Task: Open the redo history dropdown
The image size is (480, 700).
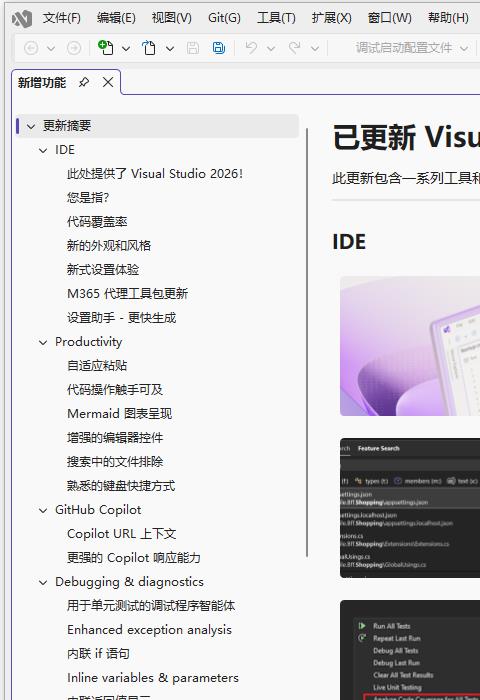Action: (315, 48)
